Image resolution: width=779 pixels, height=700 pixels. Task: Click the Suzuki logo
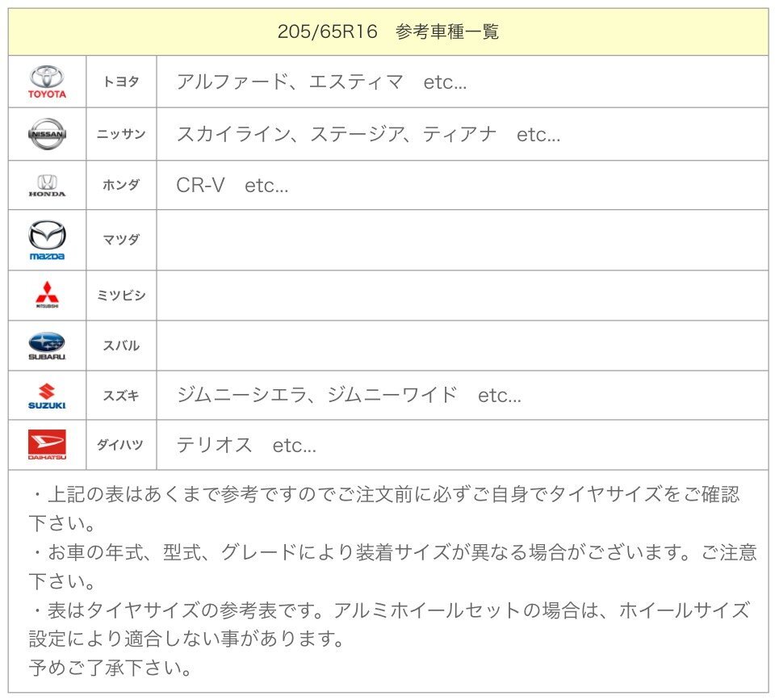(47, 396)
